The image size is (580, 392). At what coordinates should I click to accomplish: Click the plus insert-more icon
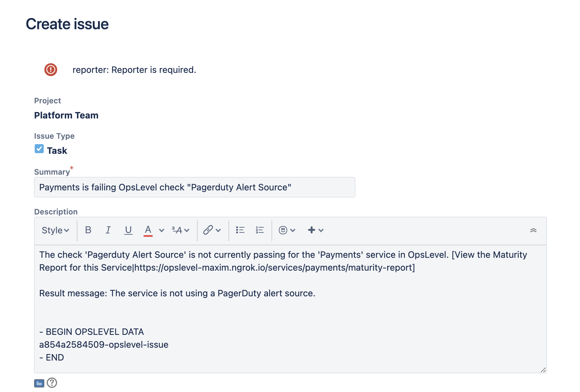click(x=311, y=230)
